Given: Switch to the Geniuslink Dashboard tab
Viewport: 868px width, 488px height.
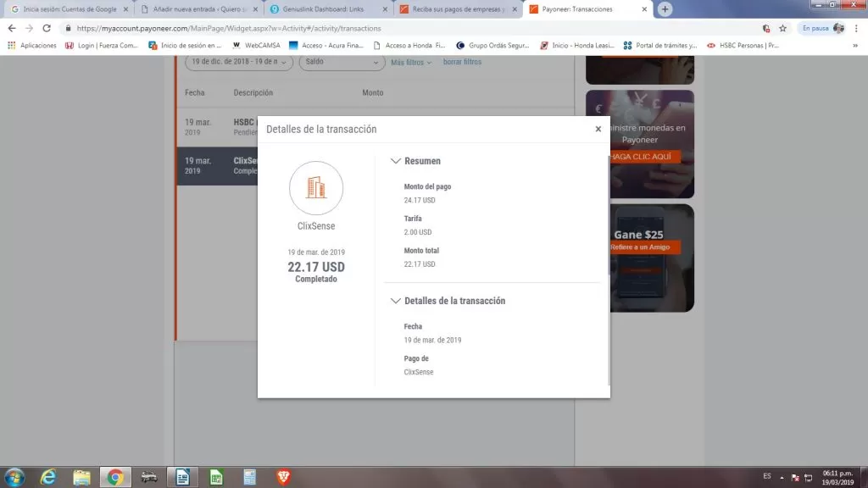Looking at the screenshot, I should (328, 9).
